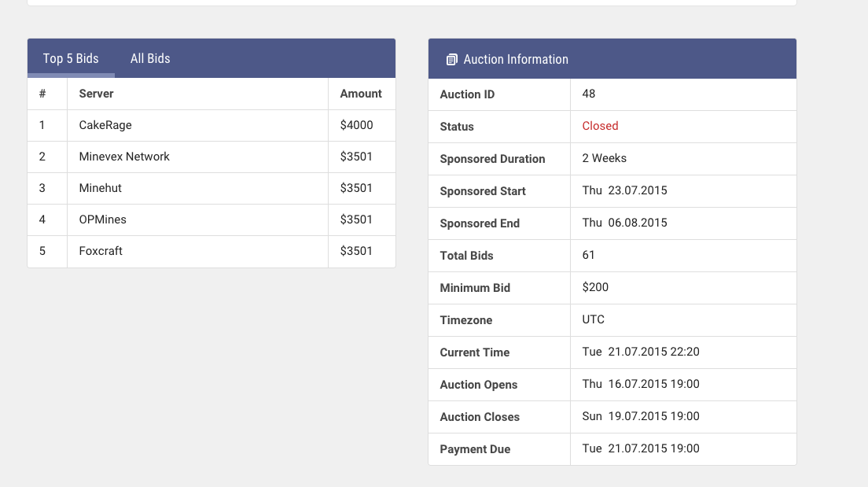Click the Timezone UTC value
This screenshot has width=868, height=487.
[x=593, y=319]
